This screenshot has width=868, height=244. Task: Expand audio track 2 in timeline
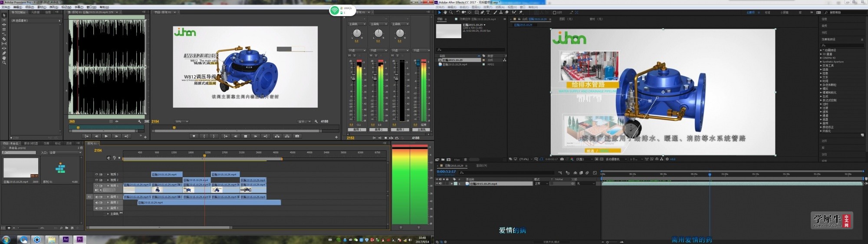[108, 202]
